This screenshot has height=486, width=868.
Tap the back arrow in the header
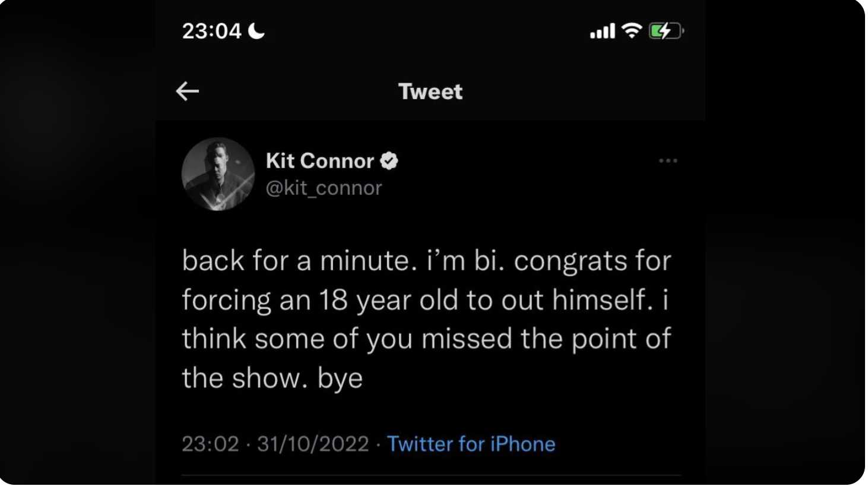tap(188, 91)
